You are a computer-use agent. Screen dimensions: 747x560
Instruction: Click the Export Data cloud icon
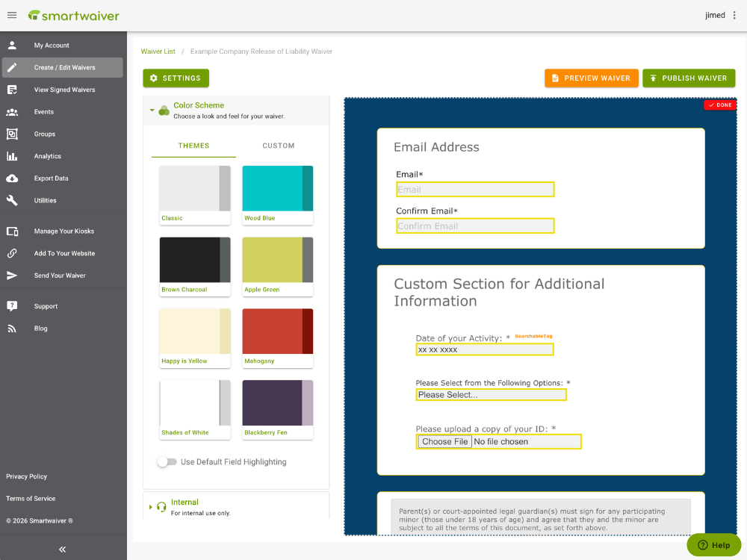pos(12,178)
